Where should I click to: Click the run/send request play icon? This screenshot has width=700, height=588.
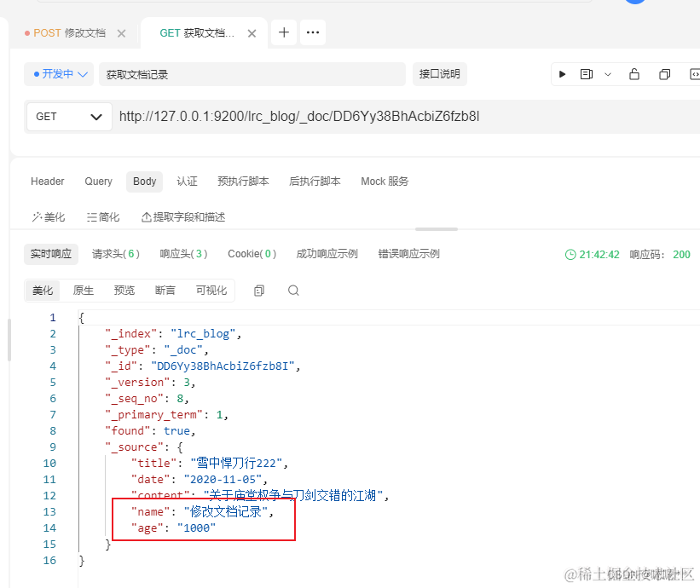[x=562, y=74]
